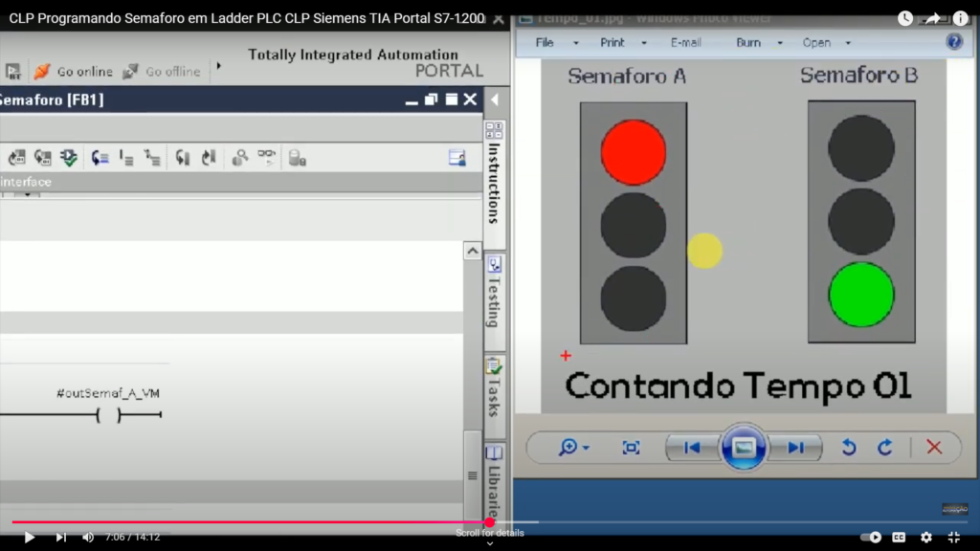Click the fourth editor toolbar icon
Image resolution: width=980 pixels, height=551 pixels.
100,158
